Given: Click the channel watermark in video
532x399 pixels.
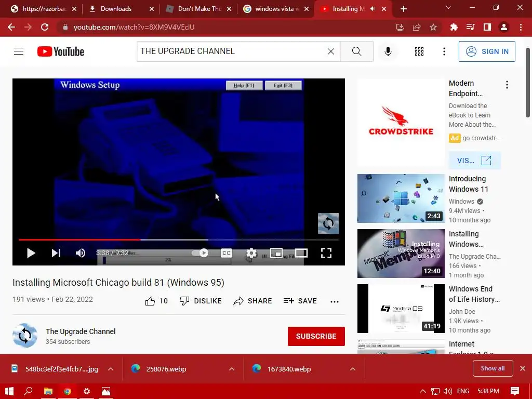Looking at the screenshot, I should pos(328,223).
